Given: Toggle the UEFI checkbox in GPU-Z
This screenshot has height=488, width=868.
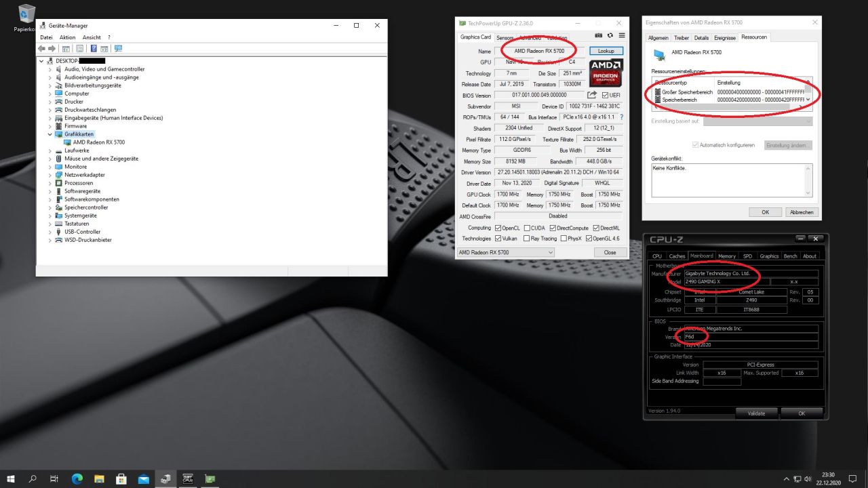Looking at the screenshot, I should [x=604, y=96].
